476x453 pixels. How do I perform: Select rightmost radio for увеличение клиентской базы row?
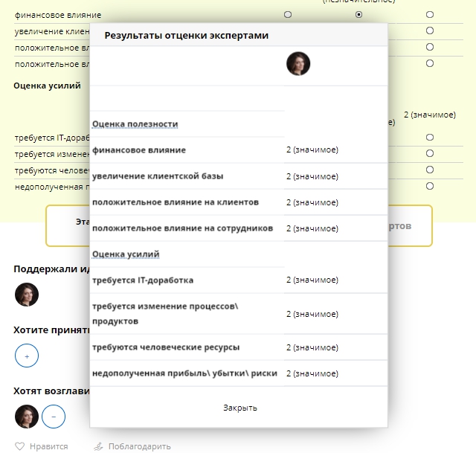click(430, 30)
